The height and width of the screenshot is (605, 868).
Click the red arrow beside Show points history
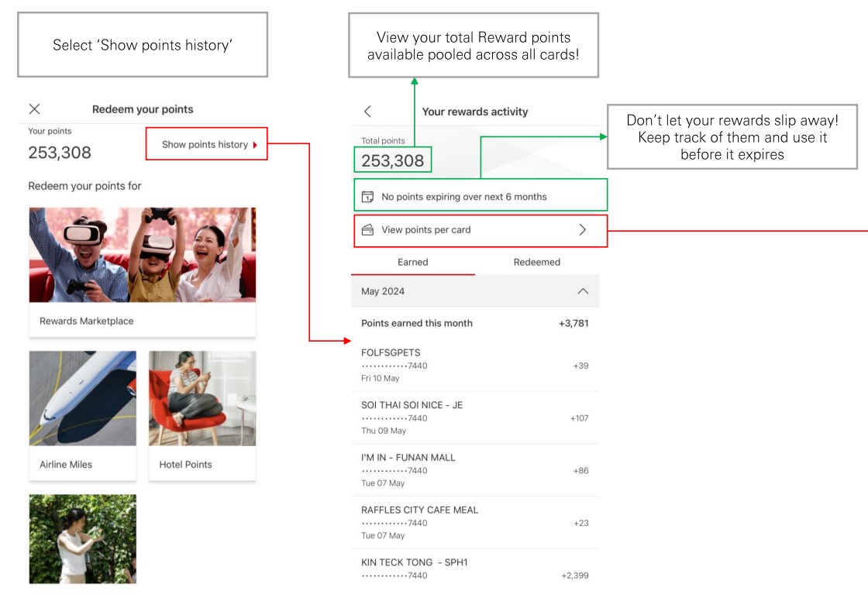coord(255,145)
